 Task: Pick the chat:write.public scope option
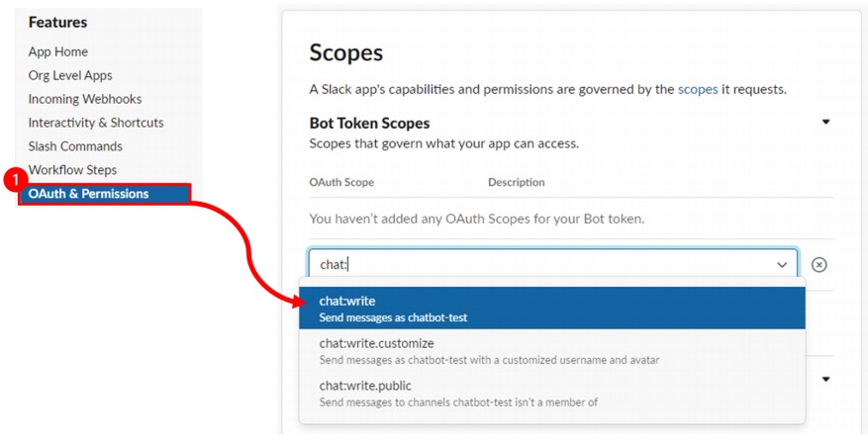552,393
